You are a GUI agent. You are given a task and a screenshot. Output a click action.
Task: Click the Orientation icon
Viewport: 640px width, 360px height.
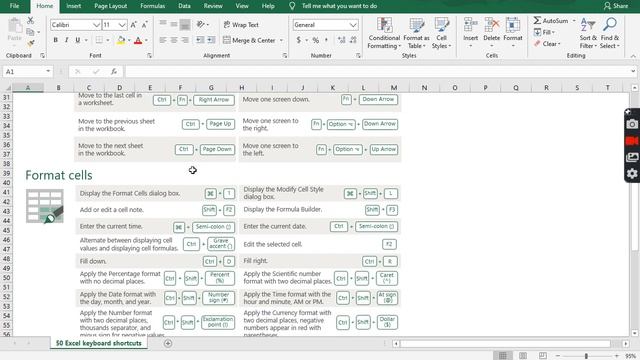200,25
